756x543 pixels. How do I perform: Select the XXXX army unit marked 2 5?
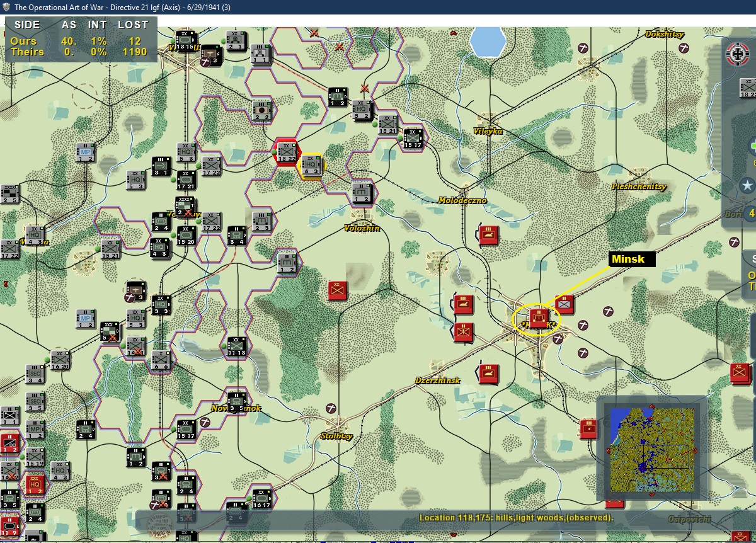(x=9, y=194)
